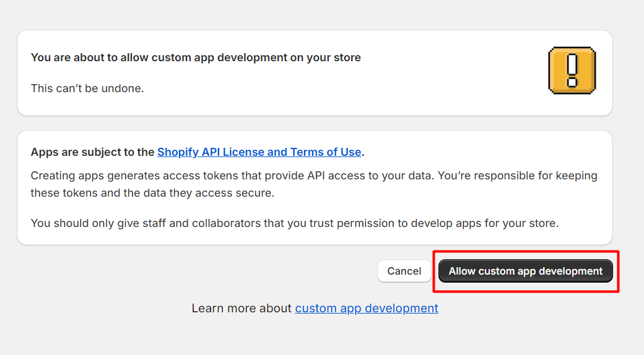Screen dimensions: 644x355
Task: Click the "Learn more about" text
Action: (241, 308)
